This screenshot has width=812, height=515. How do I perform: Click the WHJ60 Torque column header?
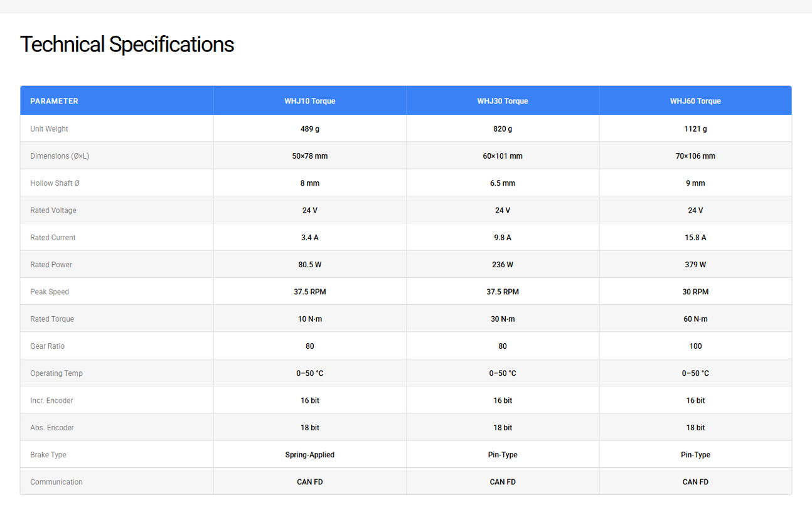(695, 101)
